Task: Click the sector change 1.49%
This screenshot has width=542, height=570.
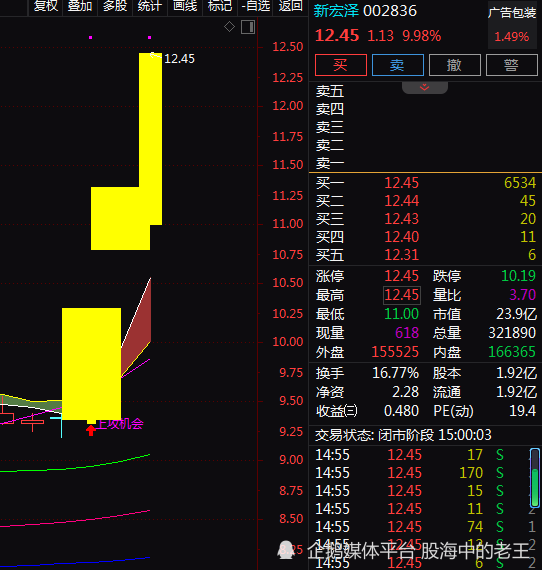Action: (x=512, y=37)
